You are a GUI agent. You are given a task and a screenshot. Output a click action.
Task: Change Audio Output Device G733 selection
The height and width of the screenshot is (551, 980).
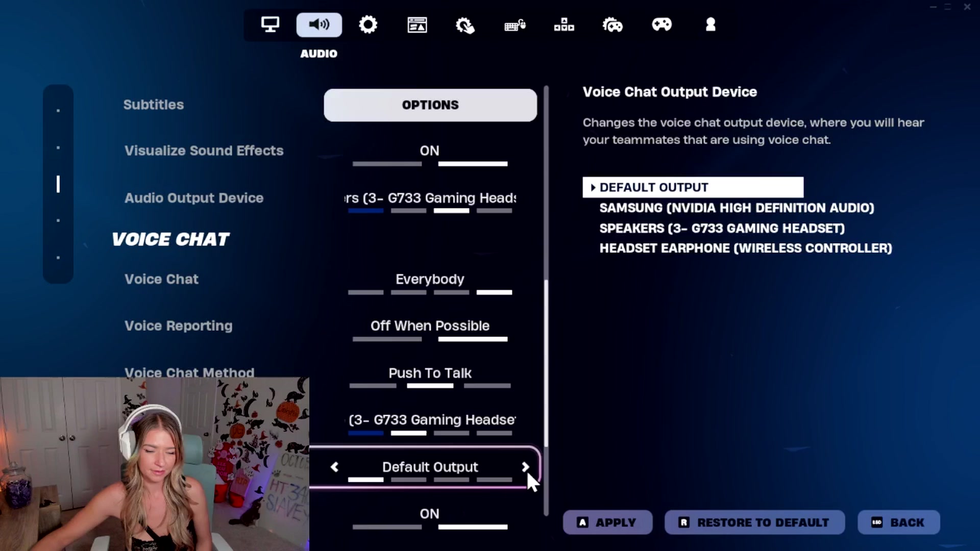click(x=430, y=202)
